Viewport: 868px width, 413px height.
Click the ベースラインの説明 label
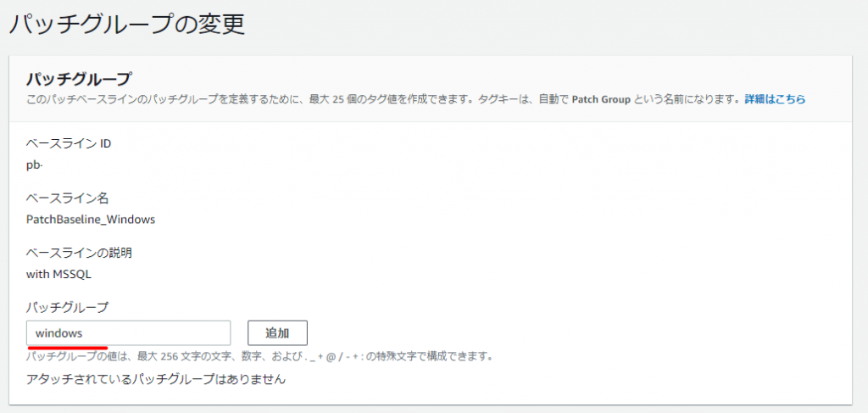[79, 253]
